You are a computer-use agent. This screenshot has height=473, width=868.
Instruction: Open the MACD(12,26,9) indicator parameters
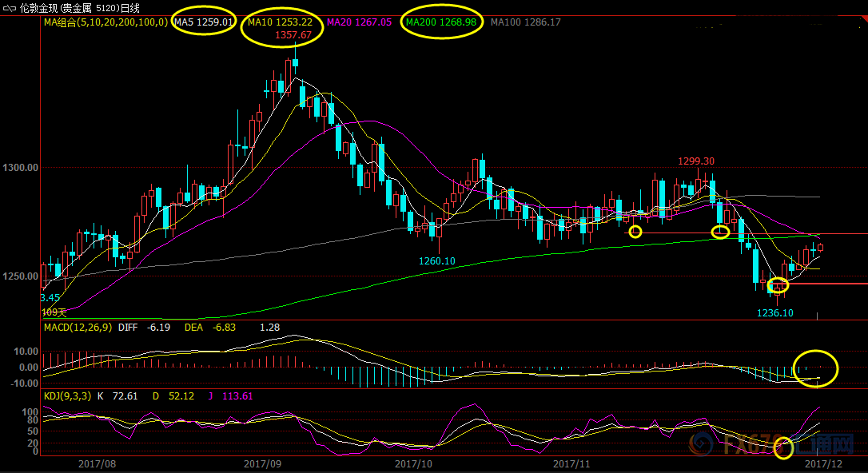point(78,328)
